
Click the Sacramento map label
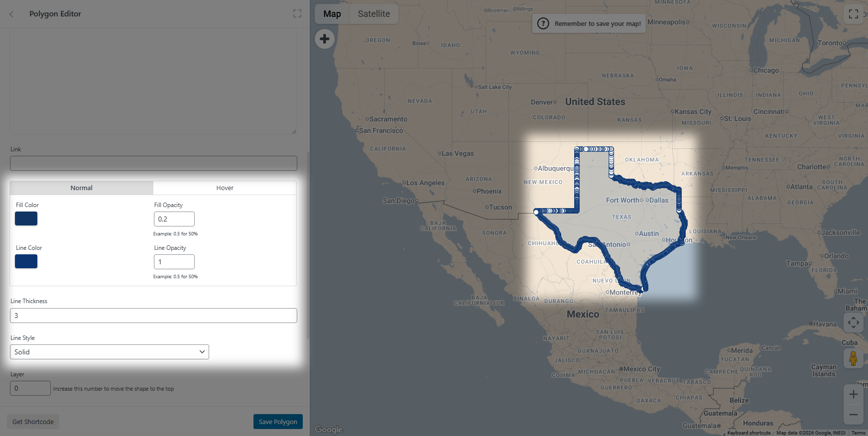click(x=388, y=119)
